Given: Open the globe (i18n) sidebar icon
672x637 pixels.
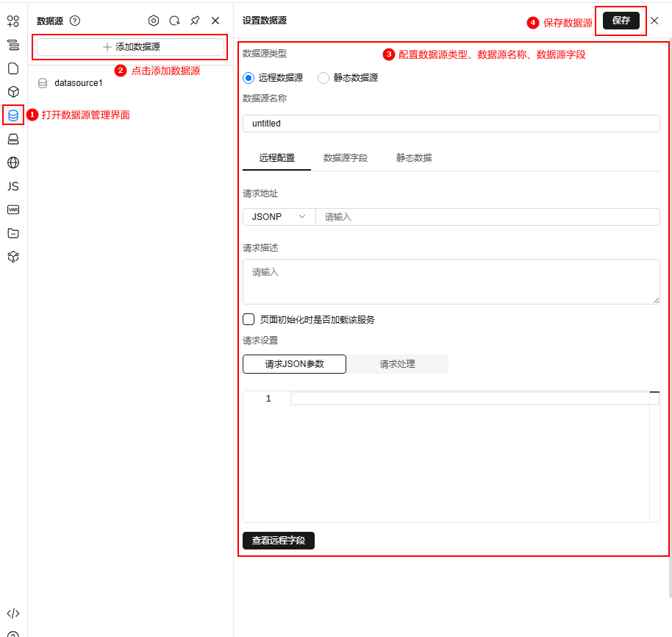Looking at the screenshot, I should (13, 163).
